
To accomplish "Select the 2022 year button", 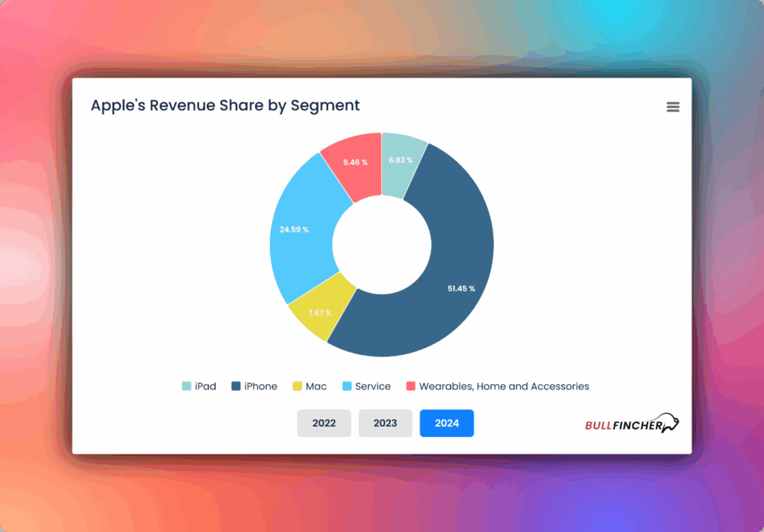I will tap(324, 423).
